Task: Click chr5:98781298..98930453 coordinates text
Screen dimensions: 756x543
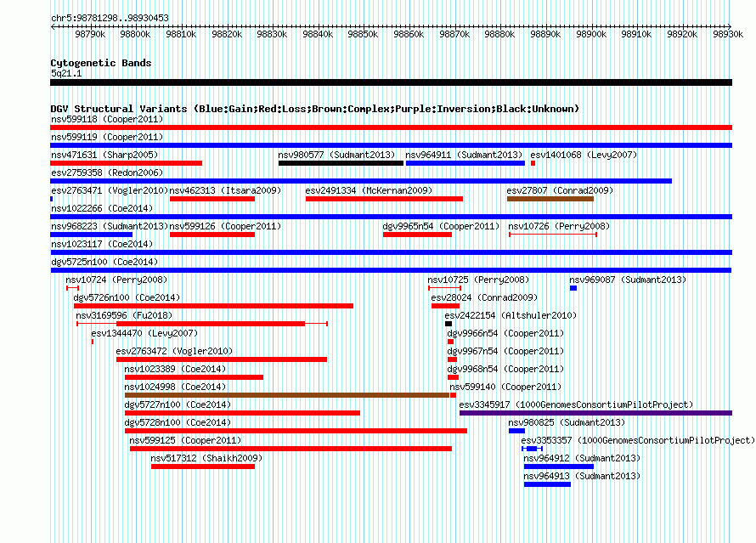Action: (110, 18)
